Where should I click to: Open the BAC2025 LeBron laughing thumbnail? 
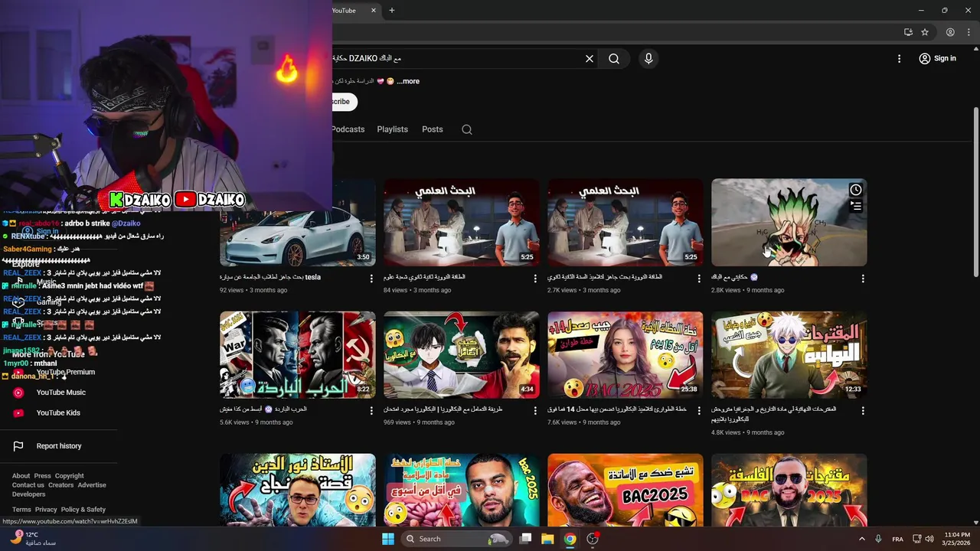click(625, 490)
